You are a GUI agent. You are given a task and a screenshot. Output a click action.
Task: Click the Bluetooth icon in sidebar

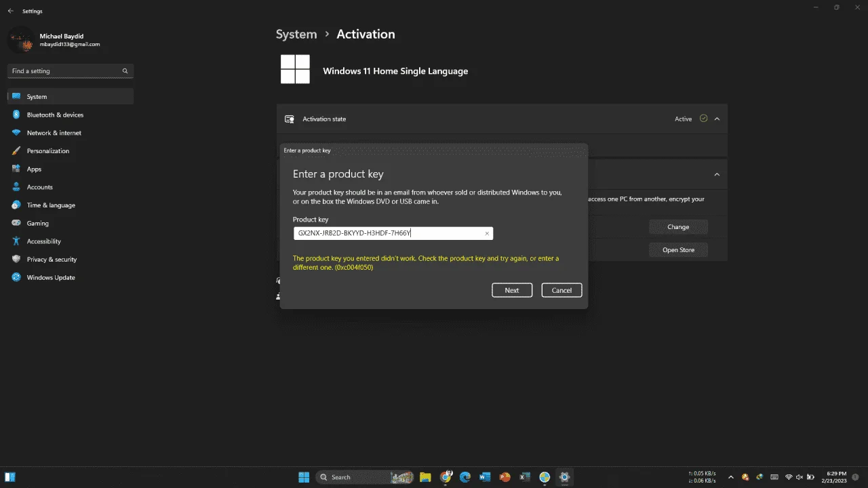[x=16, y=115]
